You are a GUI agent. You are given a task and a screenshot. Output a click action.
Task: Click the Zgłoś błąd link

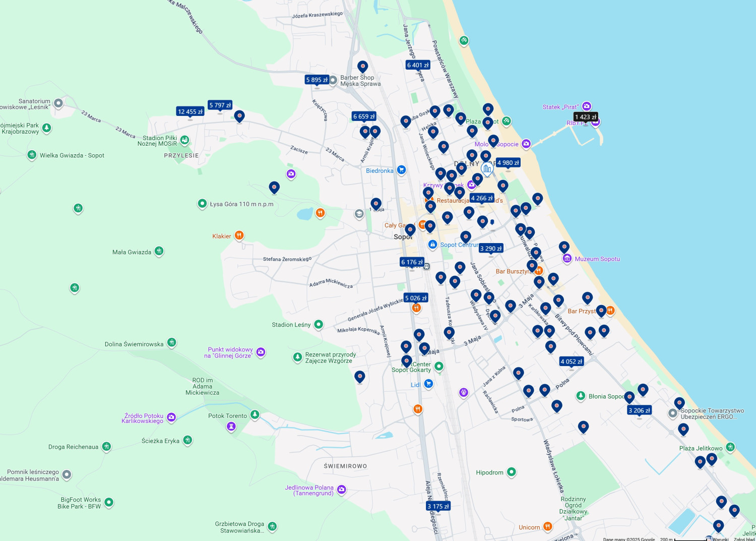(744, 539)
